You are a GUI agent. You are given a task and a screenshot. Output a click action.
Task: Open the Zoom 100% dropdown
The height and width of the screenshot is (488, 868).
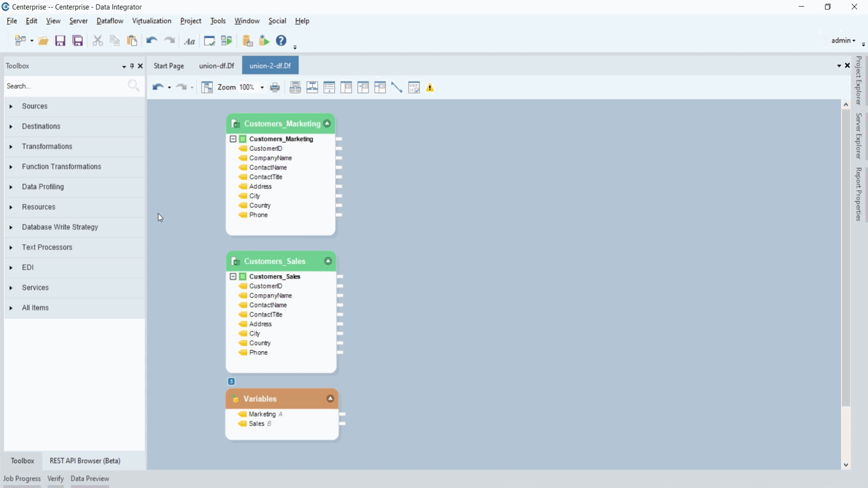[x=262, y=88]
